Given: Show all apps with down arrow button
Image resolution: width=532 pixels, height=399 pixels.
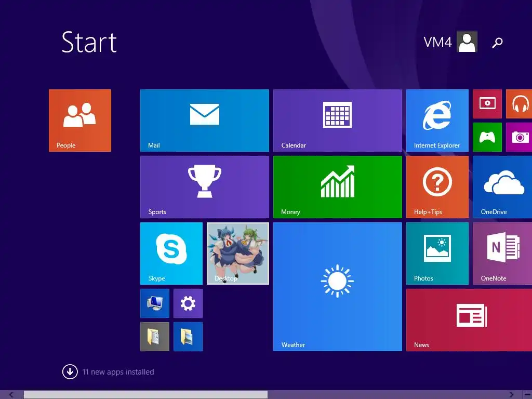Looking at the screenshot, I should [70, 372].
